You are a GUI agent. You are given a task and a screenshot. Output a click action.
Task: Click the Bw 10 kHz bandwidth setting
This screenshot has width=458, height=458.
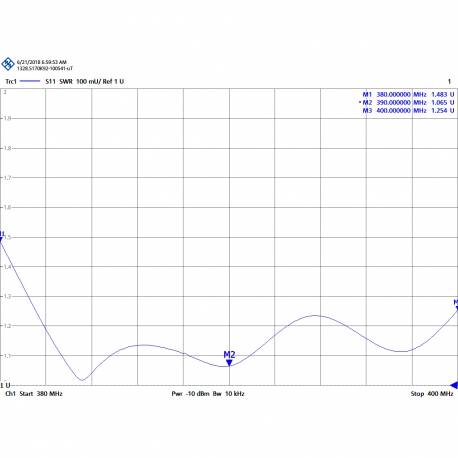[229, 394]
